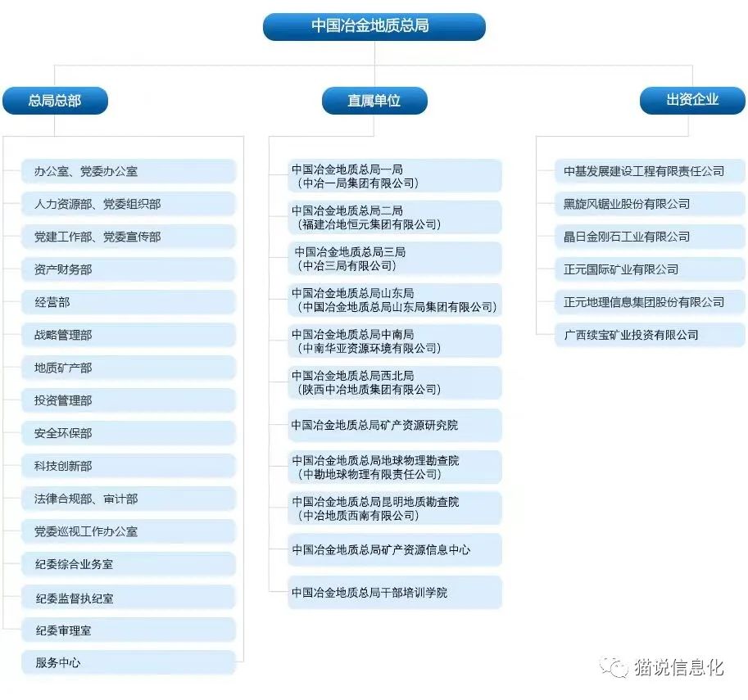Image resolution: width=748 pixels, height=700 pixels.
Task: Click 服务中心 item
Action: coord(129,662)
